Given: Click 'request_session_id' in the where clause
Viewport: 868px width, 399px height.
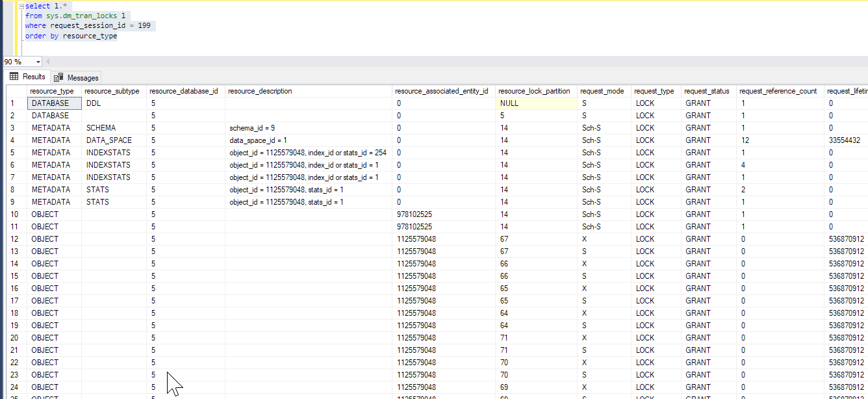Looking at the screenshot, I should pyautogui.click(x=88, y=26).
